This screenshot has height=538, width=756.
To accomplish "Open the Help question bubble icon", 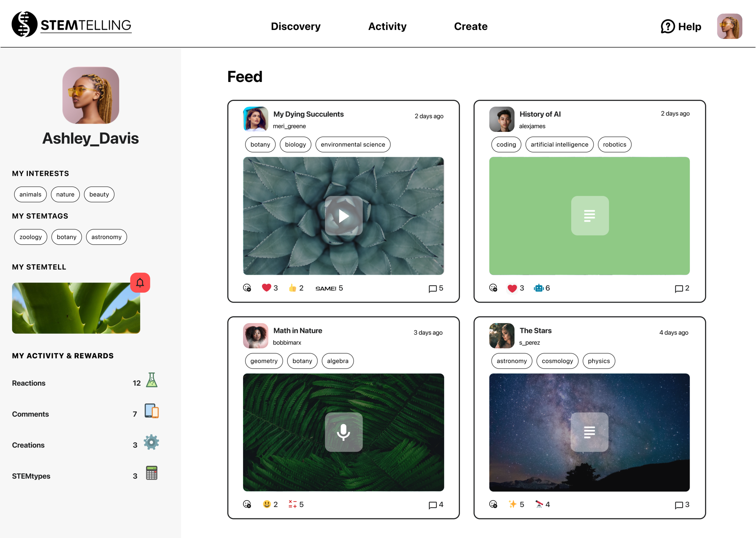I will [x=668, y=26].
